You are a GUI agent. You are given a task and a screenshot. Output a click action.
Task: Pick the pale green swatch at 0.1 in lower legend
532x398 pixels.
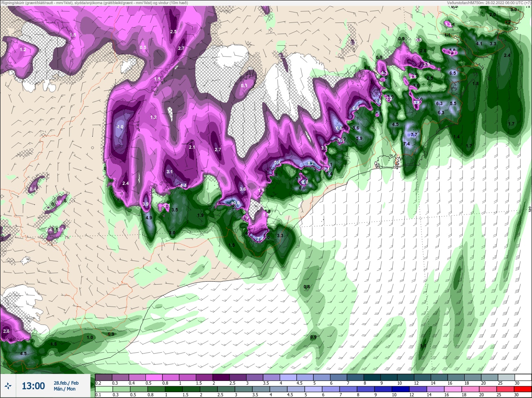click(103, 389)
